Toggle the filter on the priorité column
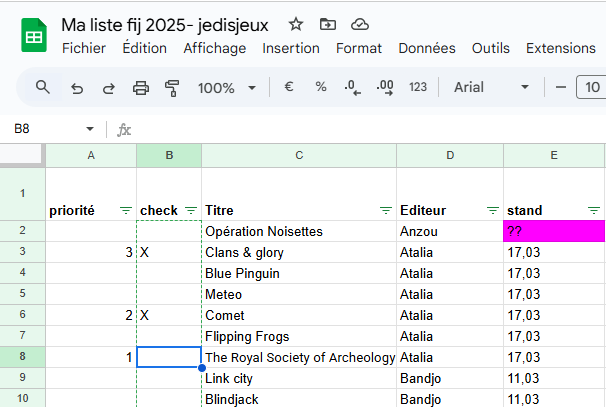The height and width of the screenshot is (407, 606). (125, 210)
